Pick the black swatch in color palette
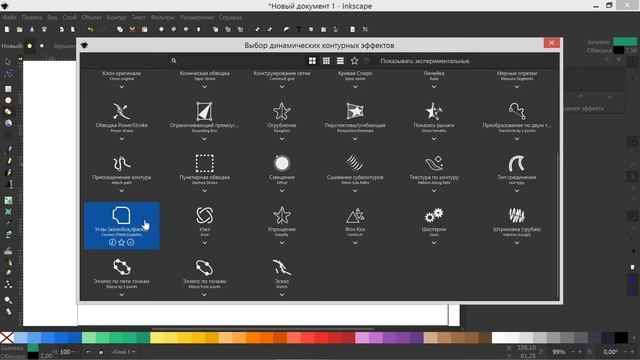Viewport: 640px width, 360px height. point(621,338)
